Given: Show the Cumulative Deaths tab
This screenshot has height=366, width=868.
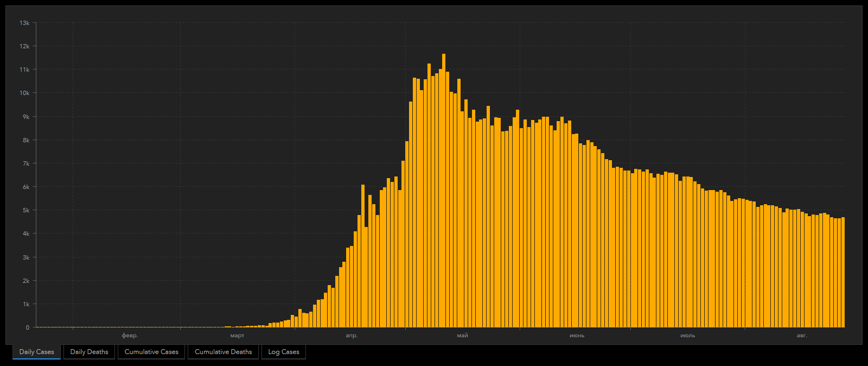Looking at the screenshot, I should (x=224, y=352).
